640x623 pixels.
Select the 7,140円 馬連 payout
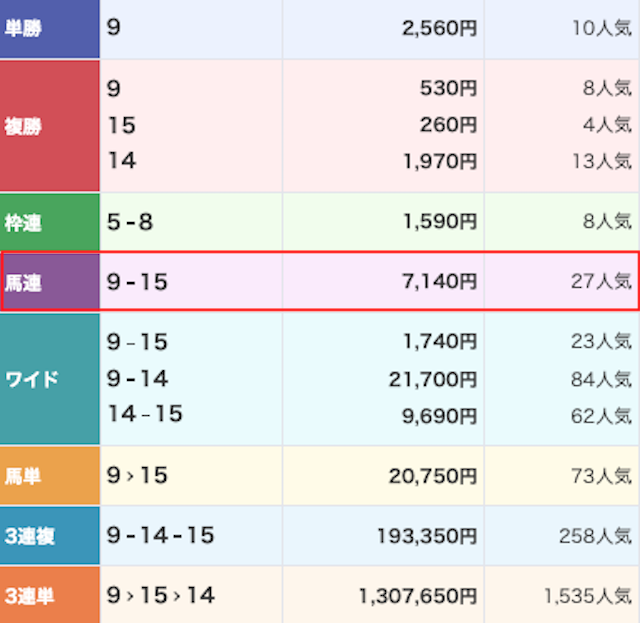(440, 281)
